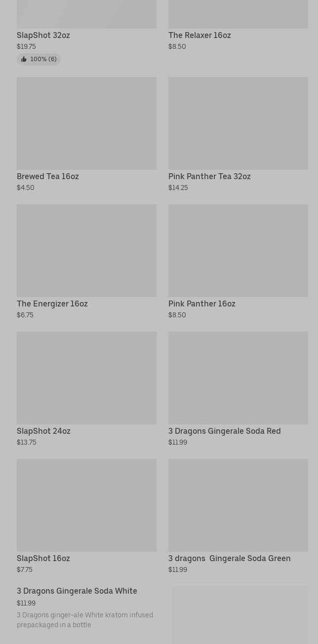The height and width of the screenshot is (644, 318).
Task: Click the SlapShot 24oz product thumbnail
Action: pyautogui.click(x=86, y=378)
